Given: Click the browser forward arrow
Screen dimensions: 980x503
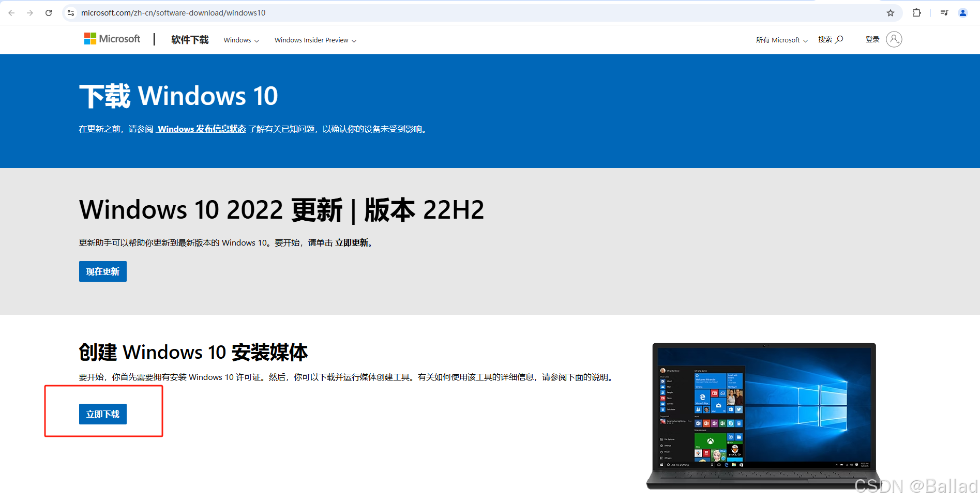Looking at the screenshot, I should [x=30, y=13].
